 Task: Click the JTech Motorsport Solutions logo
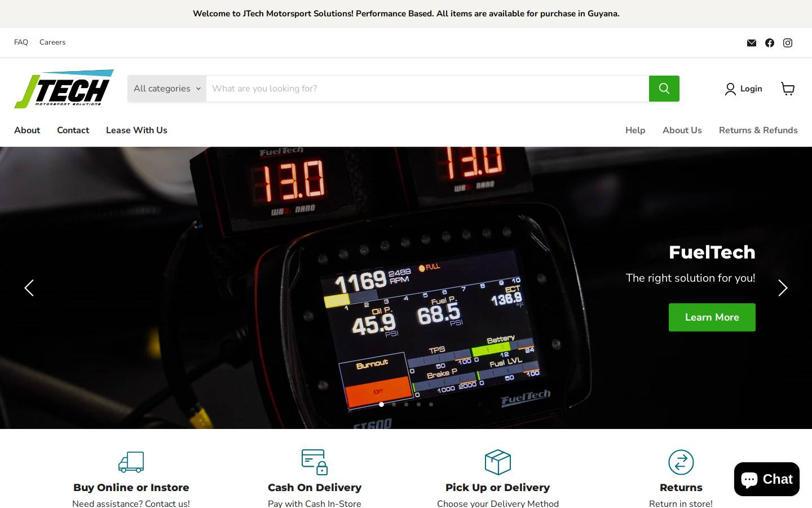point(64,89)
